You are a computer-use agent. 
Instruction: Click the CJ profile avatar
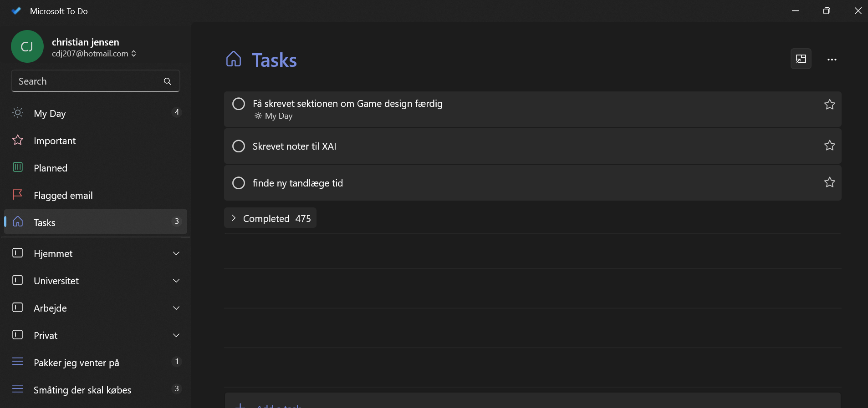(x=27, y=46)
